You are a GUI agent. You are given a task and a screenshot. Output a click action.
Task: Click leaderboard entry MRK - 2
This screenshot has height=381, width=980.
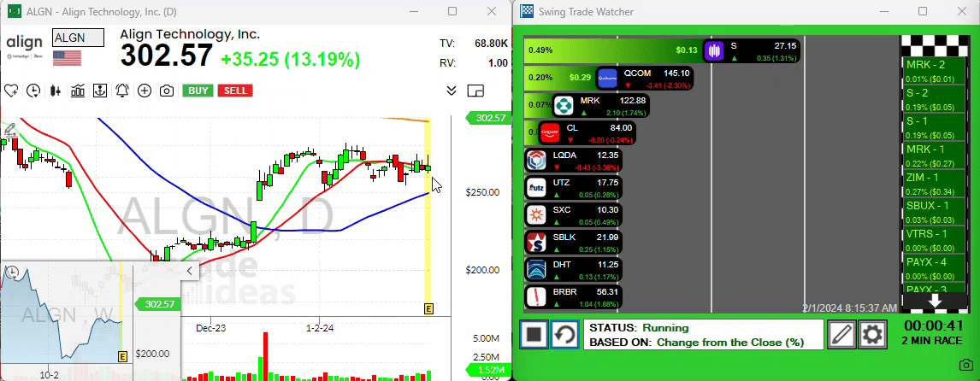pyautogui.click(x=935, y=71)
